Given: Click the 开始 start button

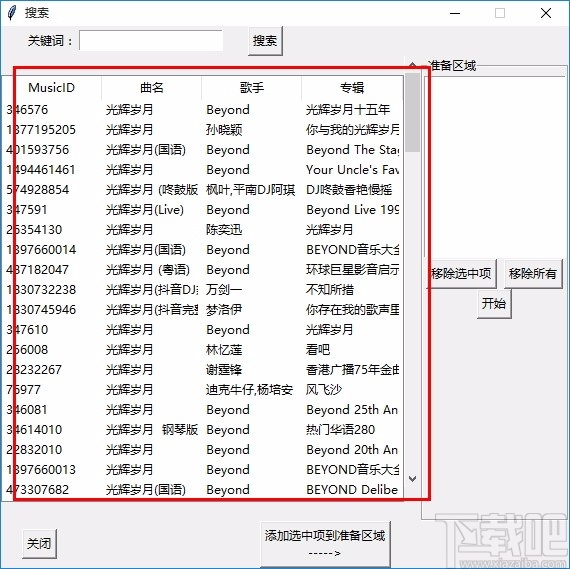Looking at the screenshot, I should point(494,304).
